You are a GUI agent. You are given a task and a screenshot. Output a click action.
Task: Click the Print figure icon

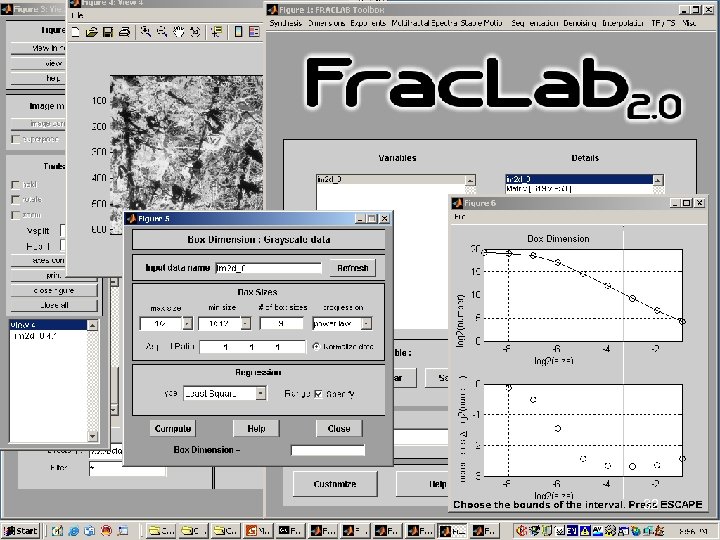click(x=122, y=32)
